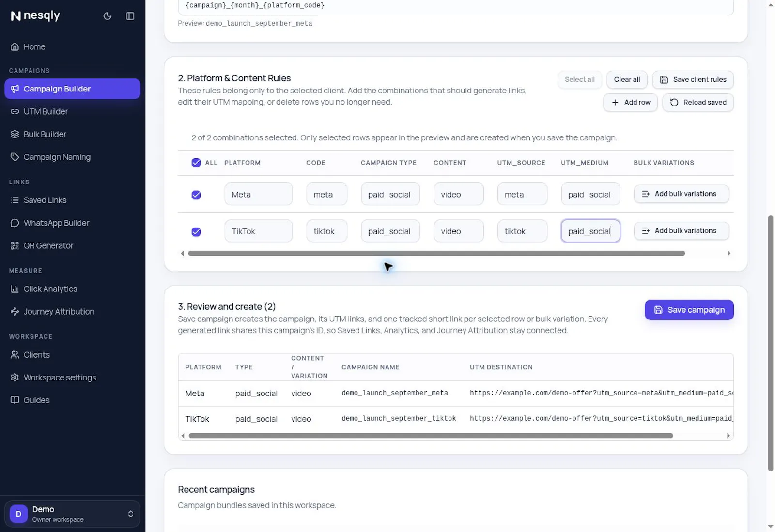The width and height of the screenshot is (775, 532).
Task: Click Clear all button
Action: 627,79
